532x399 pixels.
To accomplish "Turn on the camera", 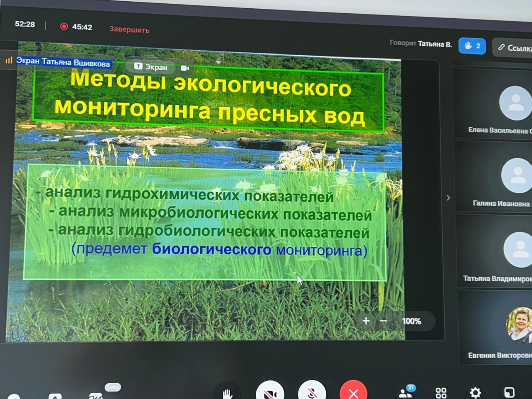I will (x=270, y=392).
